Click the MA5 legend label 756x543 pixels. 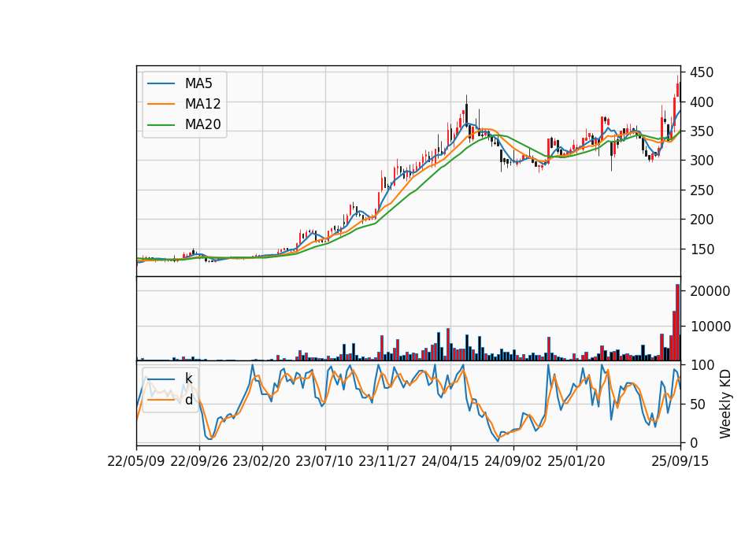point(198,83)
